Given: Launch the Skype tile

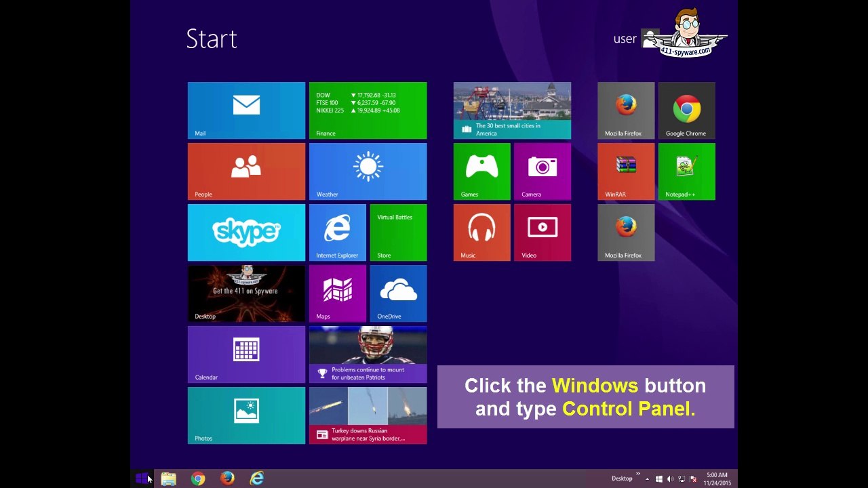Looking at the screenshot, I should (246, 232).
